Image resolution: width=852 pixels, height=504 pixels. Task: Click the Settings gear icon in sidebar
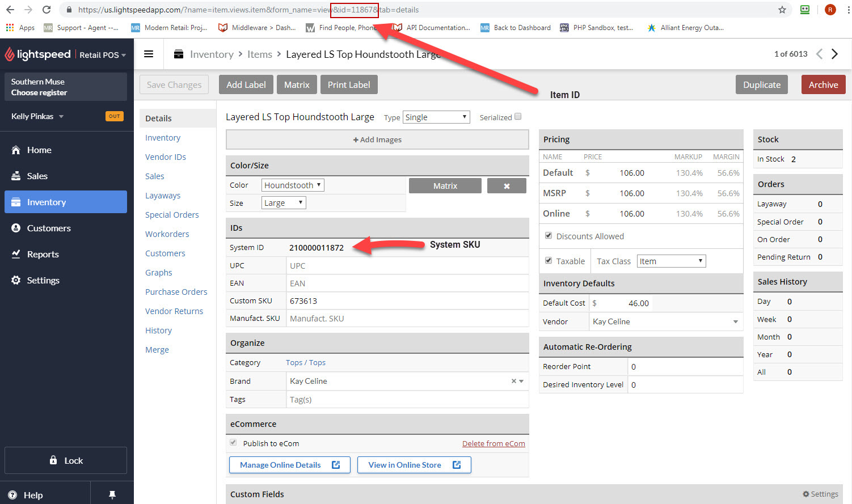coord(16,280)
